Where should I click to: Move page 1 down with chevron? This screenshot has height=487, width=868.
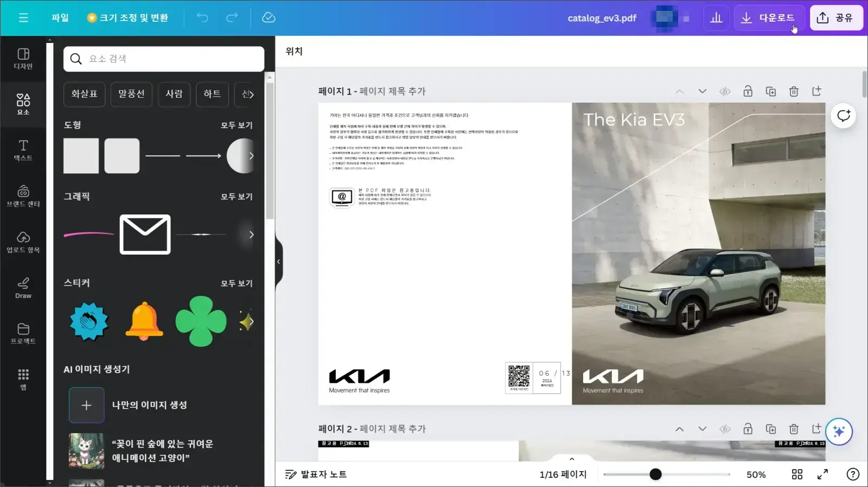[x=703, y=91]
